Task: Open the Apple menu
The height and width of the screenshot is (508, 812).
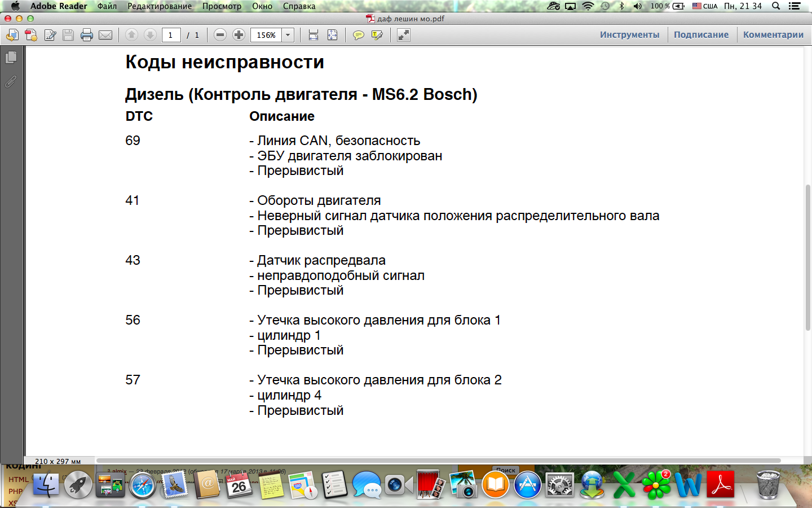Action: [x=15, y=6]
